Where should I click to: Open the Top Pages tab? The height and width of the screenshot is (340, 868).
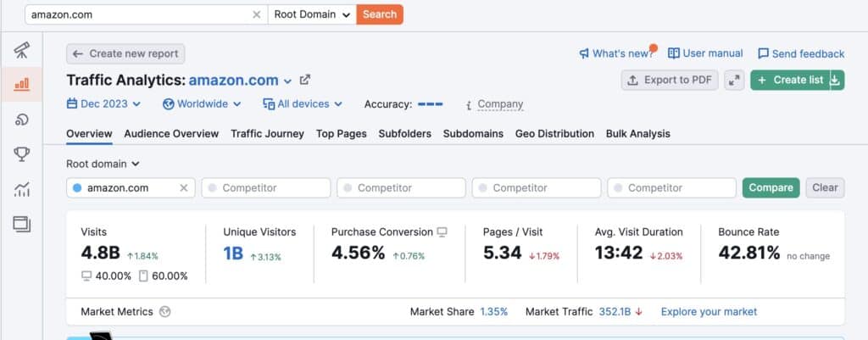tap(342, 134)
